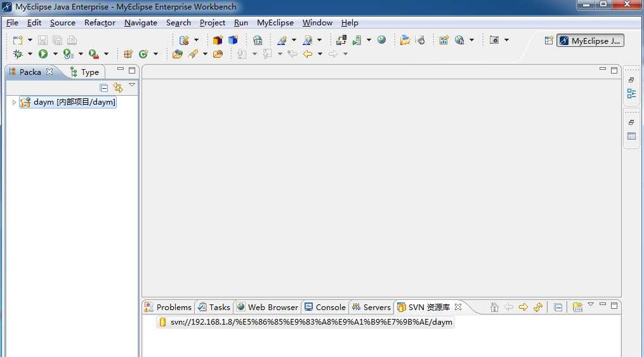
Task: Open the Run button dropdown arrow
Action: tap(55, 54)
